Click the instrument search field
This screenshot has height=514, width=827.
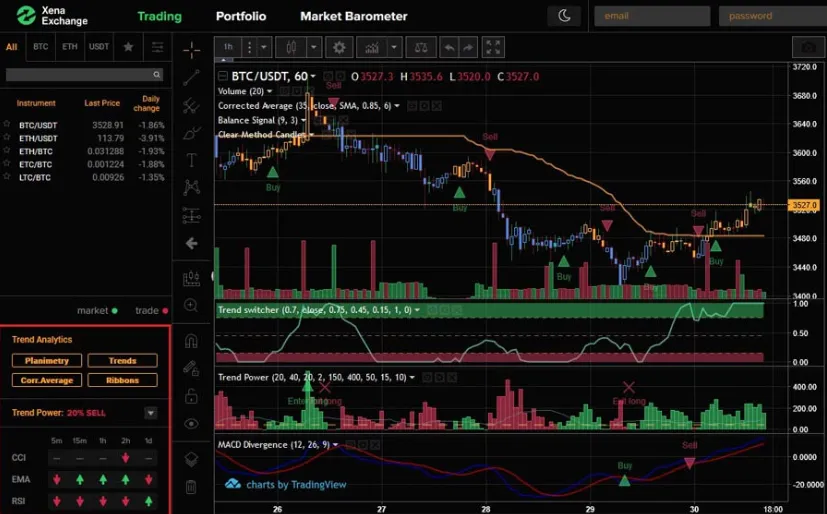(x=84, y=75)
